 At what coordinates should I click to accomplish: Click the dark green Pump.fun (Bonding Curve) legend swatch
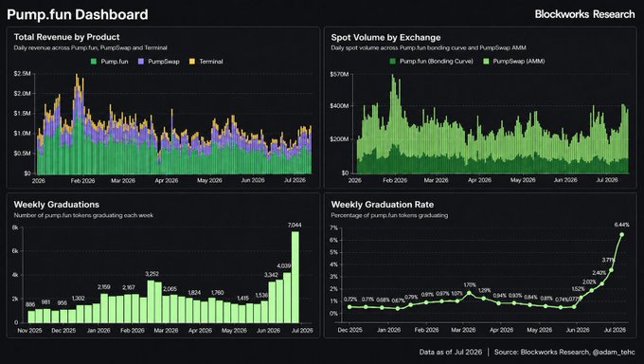(x=392, y=62)
